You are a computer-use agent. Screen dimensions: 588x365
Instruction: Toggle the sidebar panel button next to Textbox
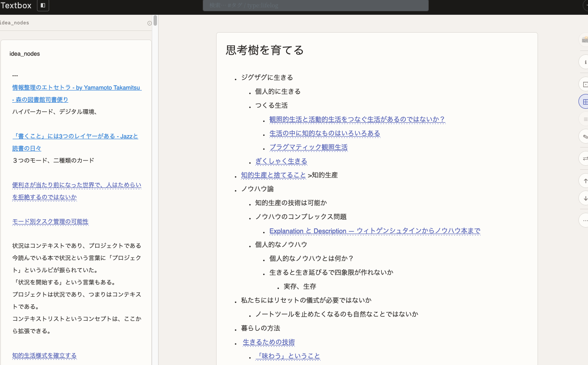click(x=43, y=6)
